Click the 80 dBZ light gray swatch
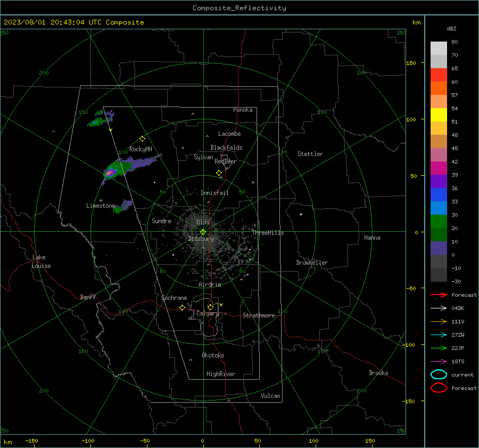Image resolution: width=479 pixels, height=448 pixels. coord(439,48)
